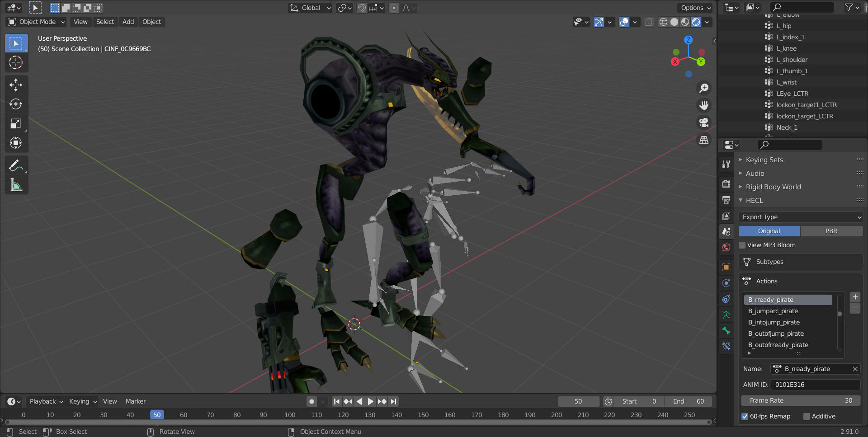Image resolution: width=868 pixels, height=437 pixels.
Task: Add a new action with plus button
Action: [x=855, y=297]
